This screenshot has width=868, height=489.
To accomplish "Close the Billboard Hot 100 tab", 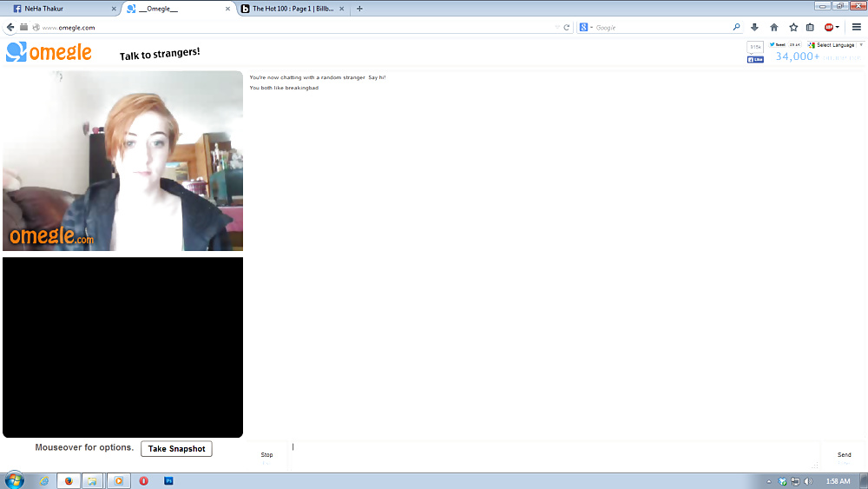I will 341,9.
